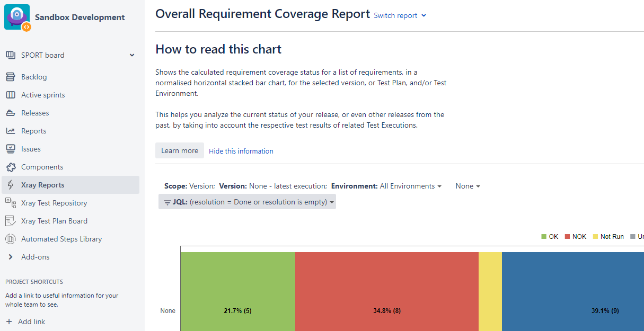Click the Active sprints board icon
The height and width of the screenshot is (331, 644).
pos(11,95)
